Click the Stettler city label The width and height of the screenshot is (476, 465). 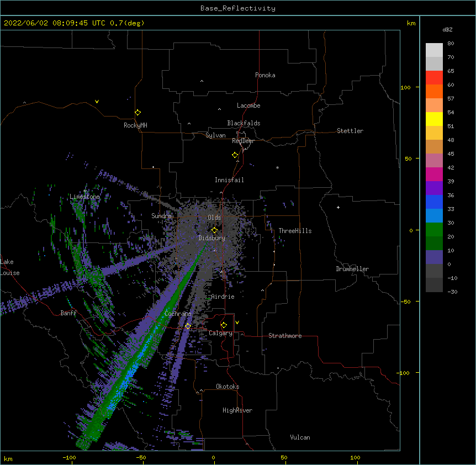(x=350, y=131)
